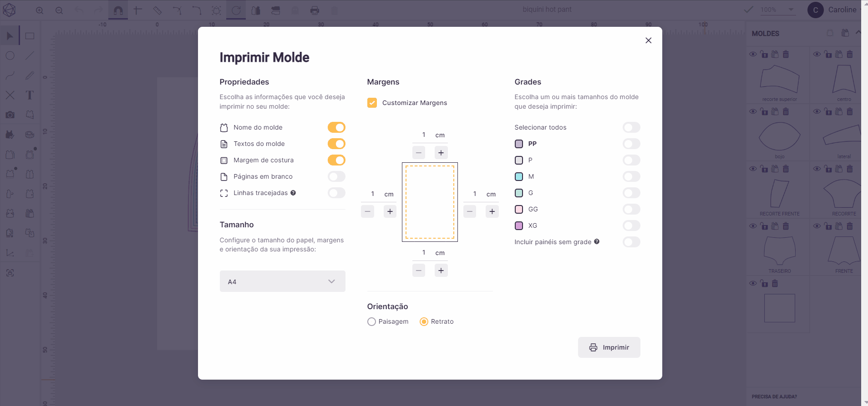Viewport: 868px width, 406px height.
Task: Uncheck Customizar Margens checkbox
Action: [x=372, y=103]
